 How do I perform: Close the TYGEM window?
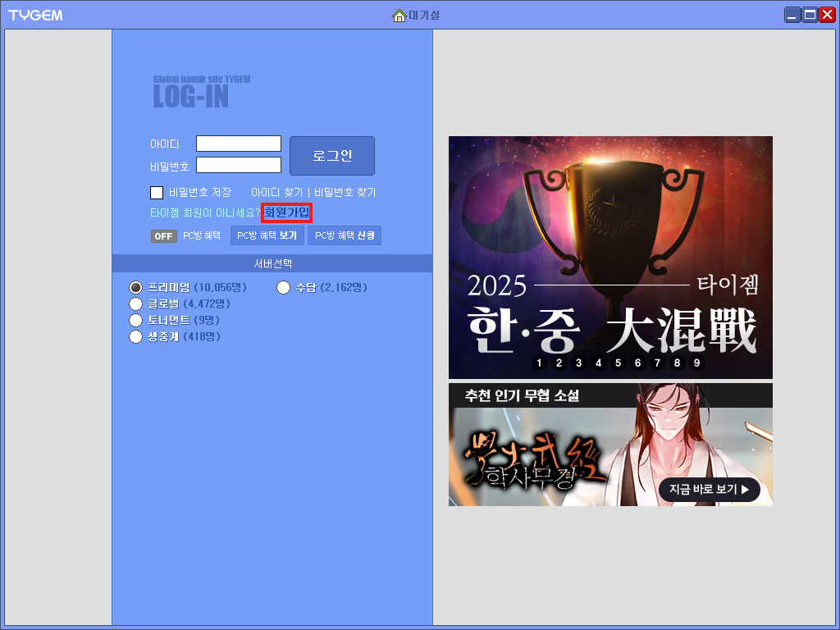[x=828, y=15]
